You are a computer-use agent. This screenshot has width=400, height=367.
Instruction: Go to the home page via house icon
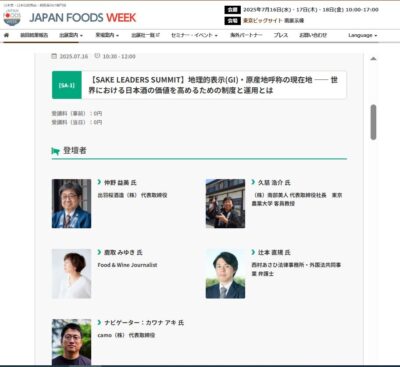click(6, 35)
